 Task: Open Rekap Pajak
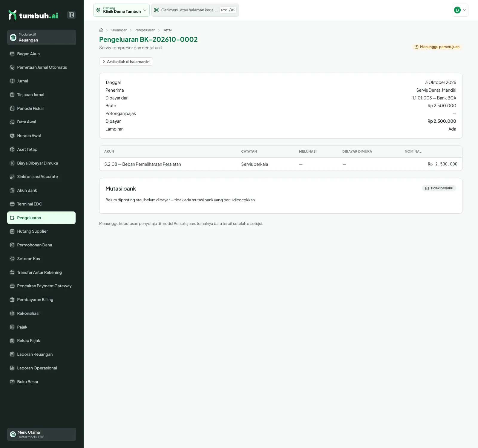[x=41, y=340]
